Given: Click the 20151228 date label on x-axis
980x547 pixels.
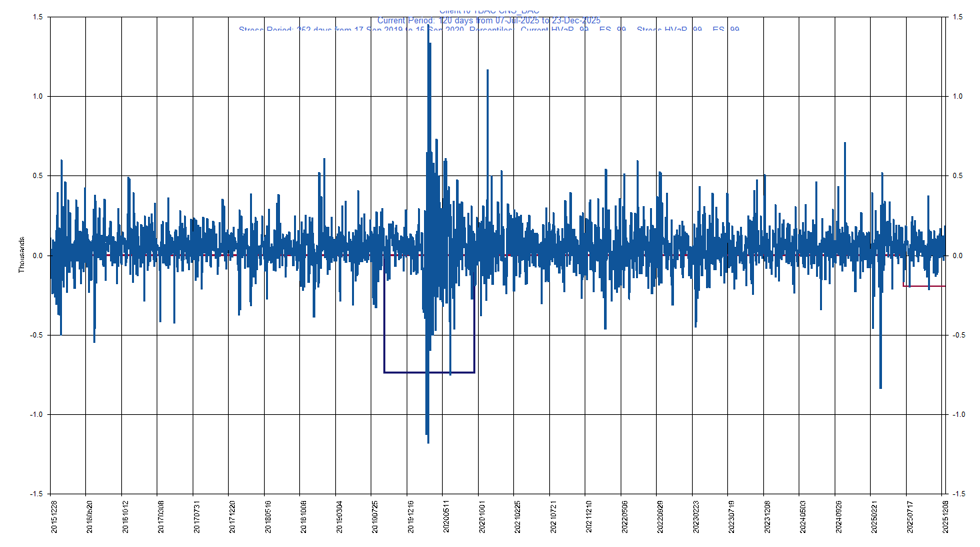Looking at the screenshot, I should (55, 518).
